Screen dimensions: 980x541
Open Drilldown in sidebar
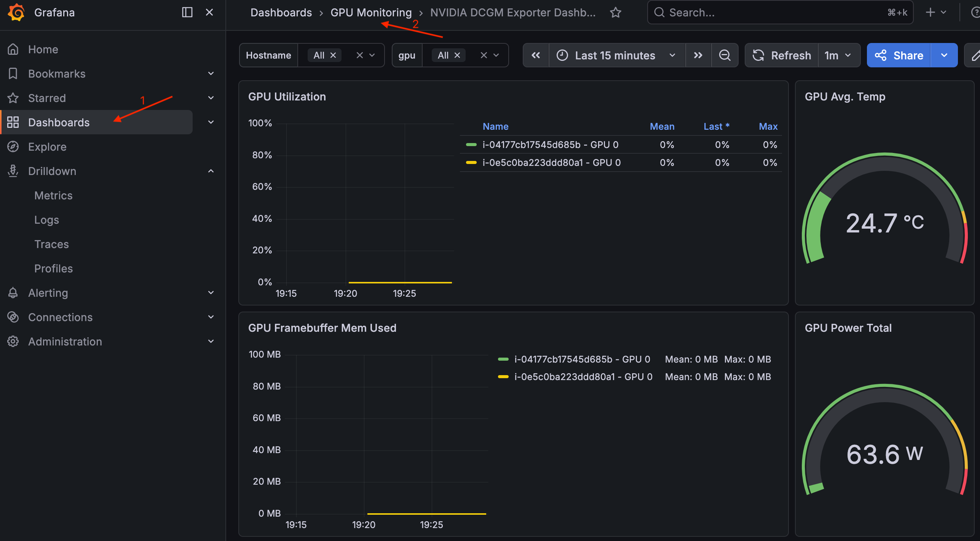[x=52, y=171]
